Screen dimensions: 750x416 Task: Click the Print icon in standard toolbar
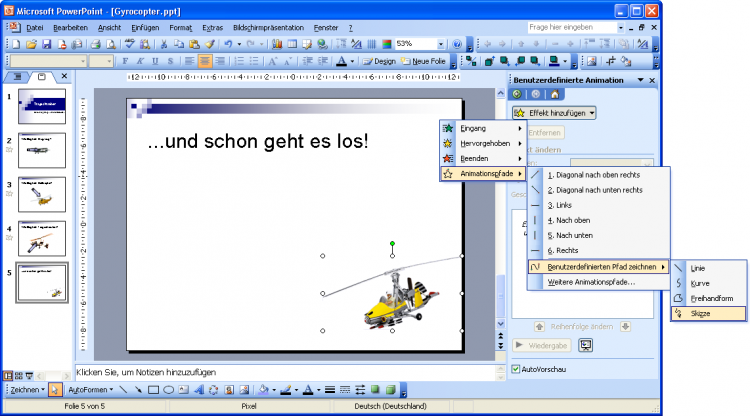tap(94, 45)
